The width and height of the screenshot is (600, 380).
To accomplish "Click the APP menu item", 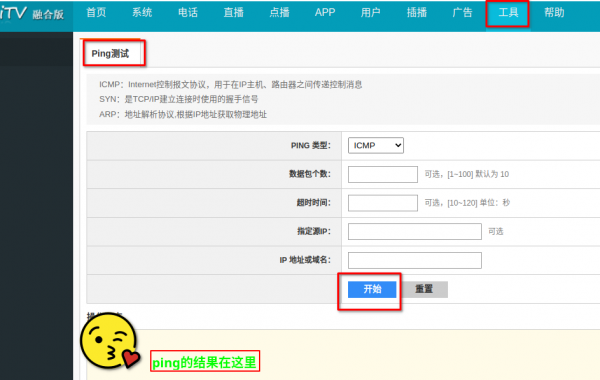I will tap(325, 13).
